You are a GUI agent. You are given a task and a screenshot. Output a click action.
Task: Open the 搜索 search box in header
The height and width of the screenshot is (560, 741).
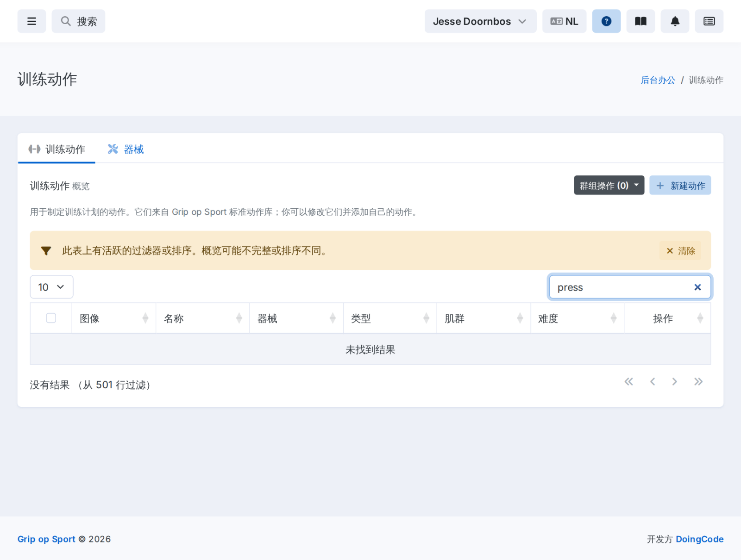tap(78, 21)
